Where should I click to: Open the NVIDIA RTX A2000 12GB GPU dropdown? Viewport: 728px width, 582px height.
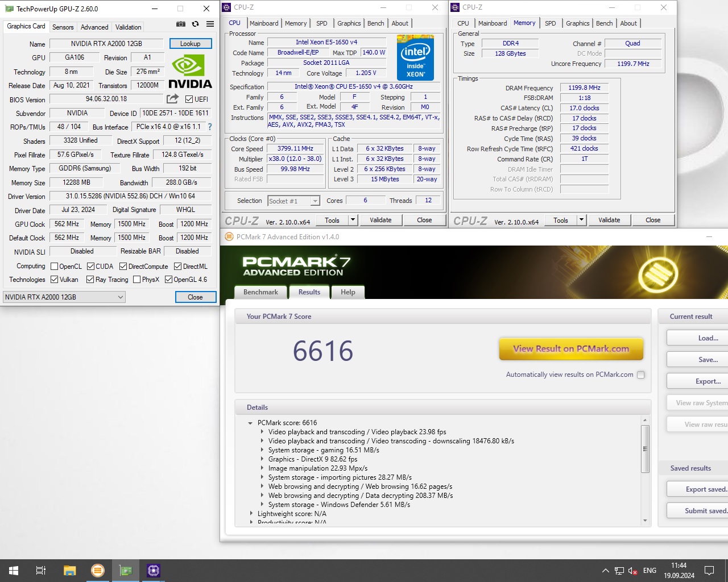pyautogui.click(x=64, y=297)
